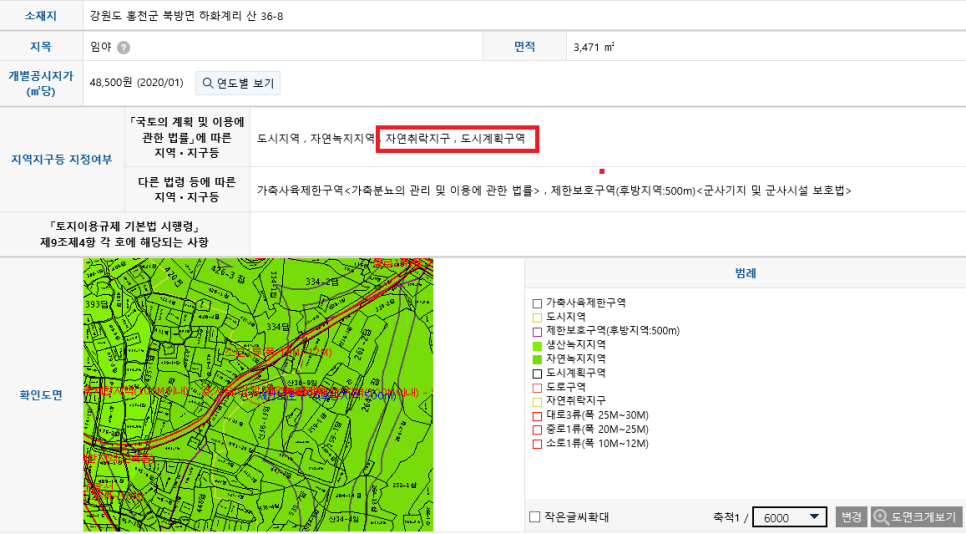The width and height of the screenshot is (966, 534).
Task: Click the 도시지역 yellow legend box
Action: tap(537, 316)
